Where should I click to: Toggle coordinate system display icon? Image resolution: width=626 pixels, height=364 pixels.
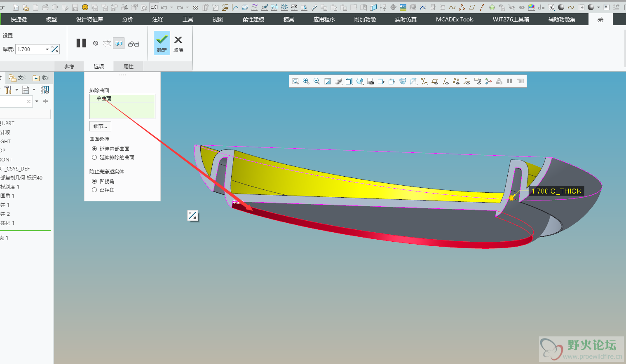[467, 81]
